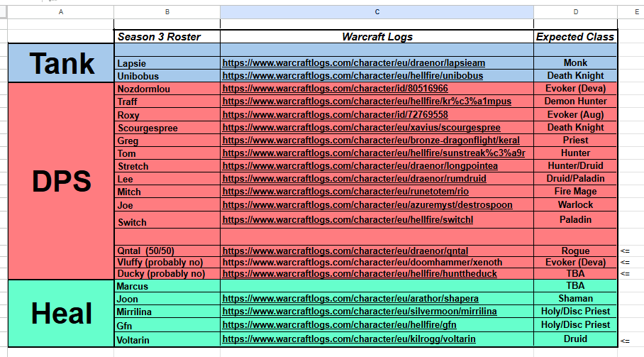This screenshot has width=644, height=357.
Task: Select the Tom name cell
Action: [x=167, y=153]
